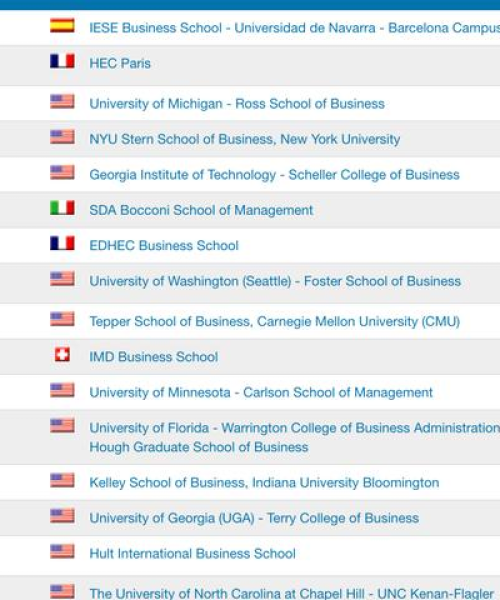This screenshot has width=500, height=600.
Task: Select Georgia Institute of Technology Scheller link
Action: point(274,175)
